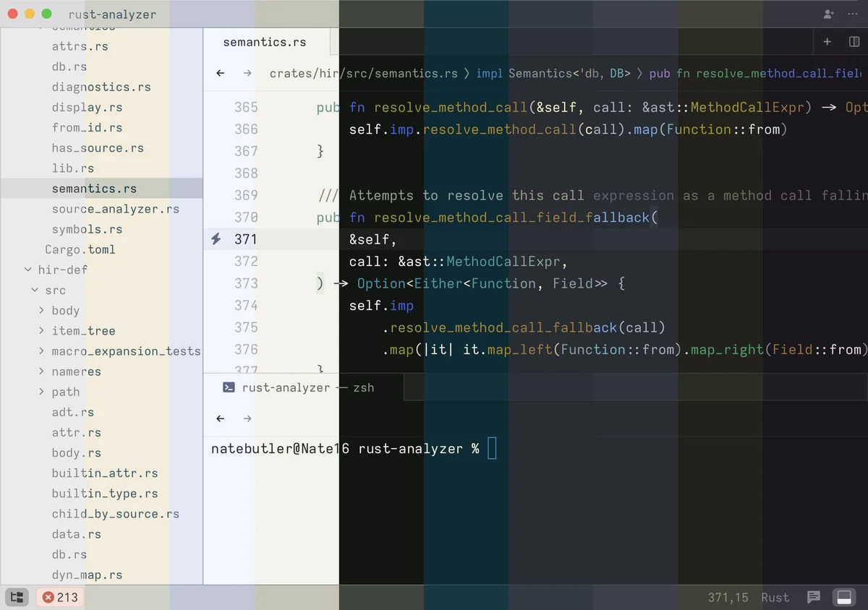
Task: Toggle the bottom terminal dock icon
Action: point(844,597)
